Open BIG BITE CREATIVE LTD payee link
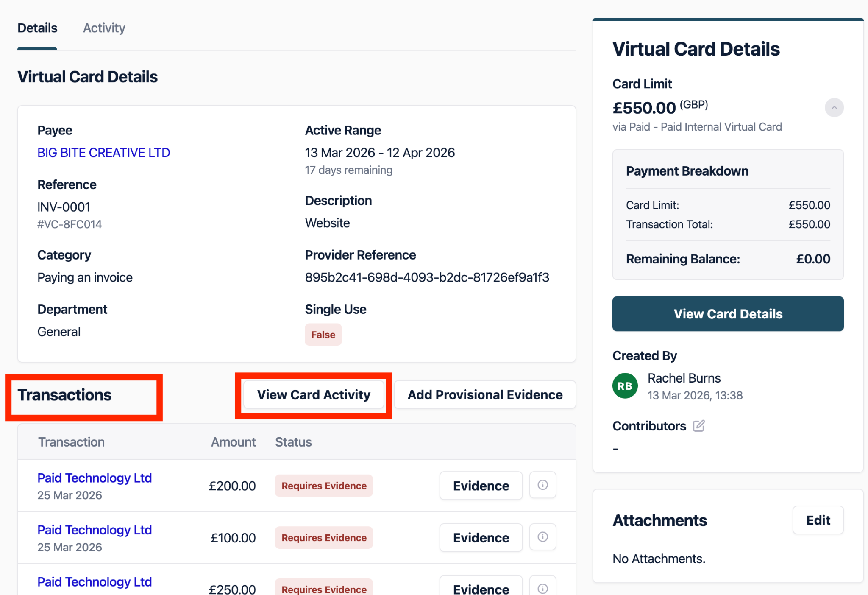The image size is (868, 595). point(104,153)
